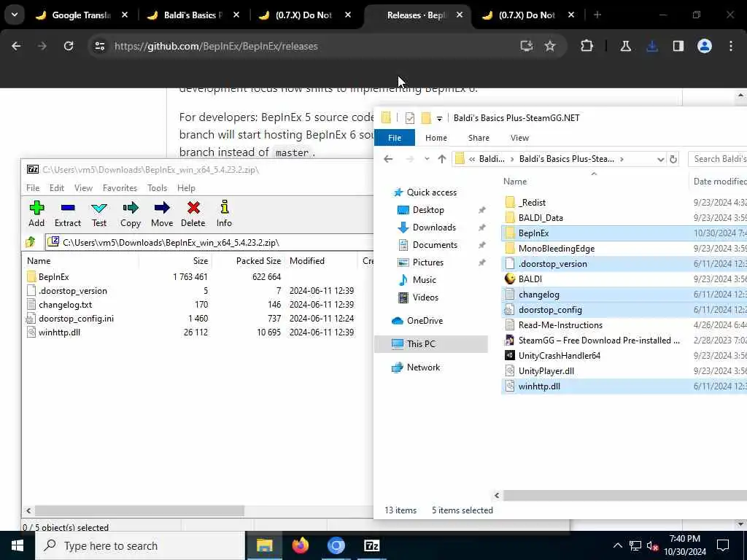Screen dimensions: 747x560
Task: Expand File Explorer address history dropdown
Action: tap(660, 159)
